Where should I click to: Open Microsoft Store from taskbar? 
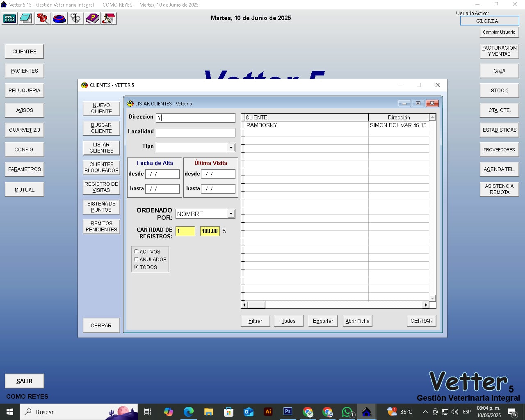pos(228,412)
